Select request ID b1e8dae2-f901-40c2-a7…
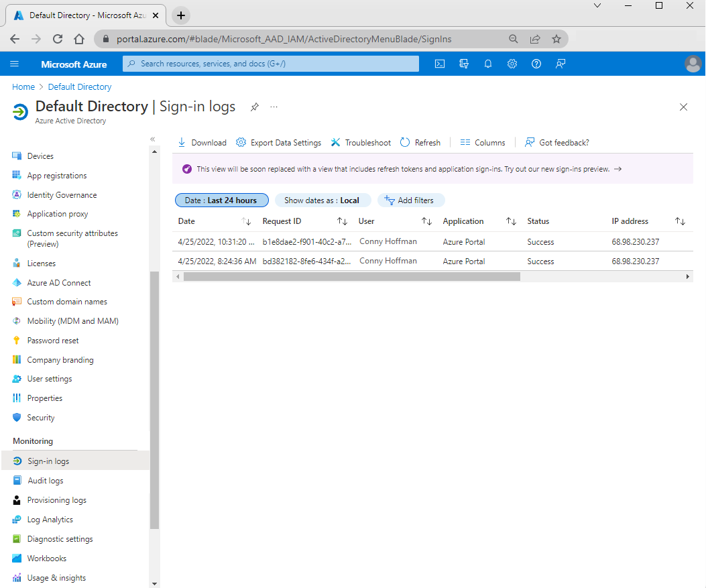The height and width of the screenshot is (588, 706). point(306,242)
